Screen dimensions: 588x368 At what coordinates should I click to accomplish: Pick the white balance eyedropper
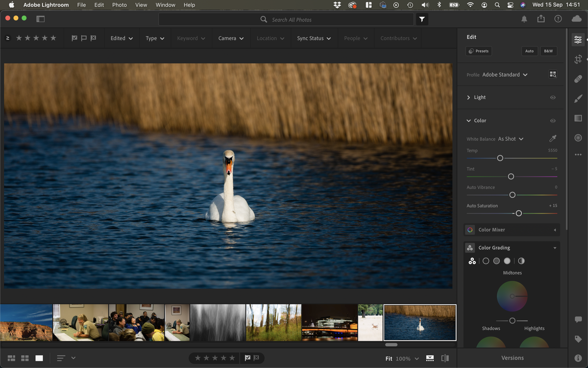[553, 139]
